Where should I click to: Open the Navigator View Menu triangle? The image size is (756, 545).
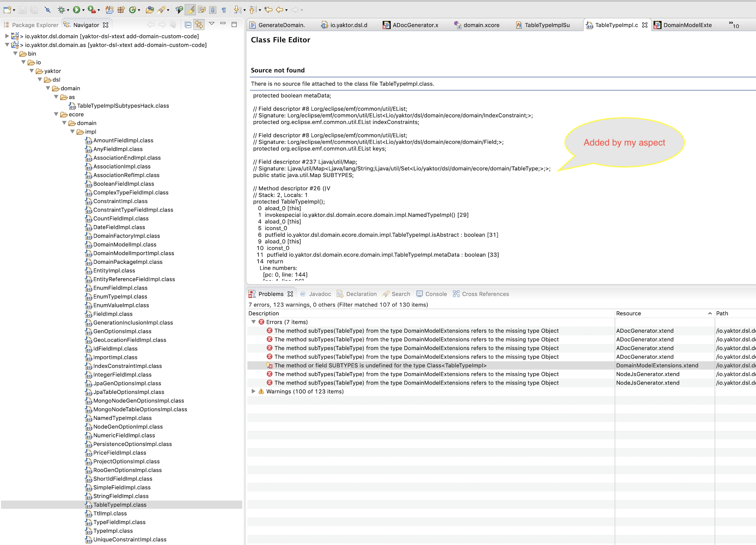(212, 24)
